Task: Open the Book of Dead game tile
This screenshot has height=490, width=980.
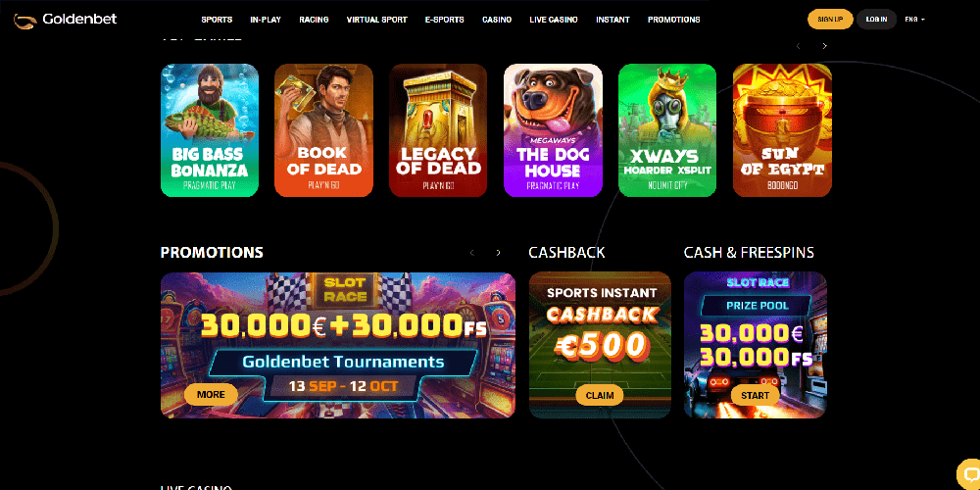Action: tap(323, 130)
